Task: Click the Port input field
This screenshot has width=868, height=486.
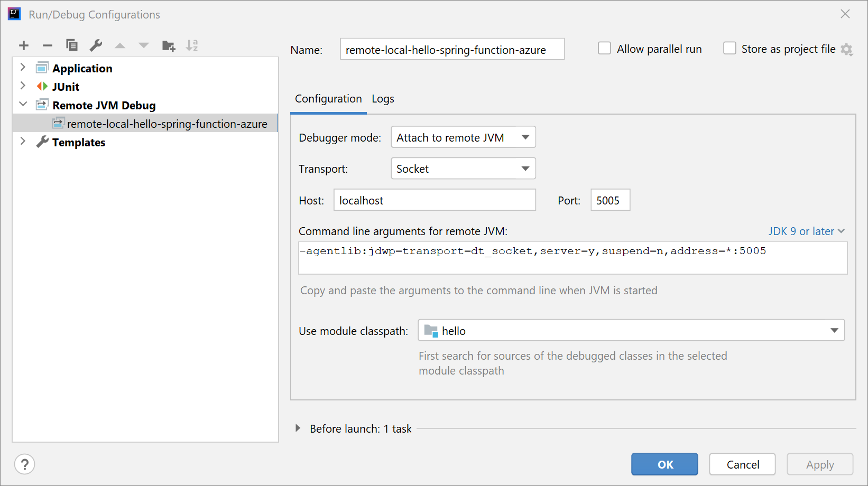Action: [x=610, y=200]
